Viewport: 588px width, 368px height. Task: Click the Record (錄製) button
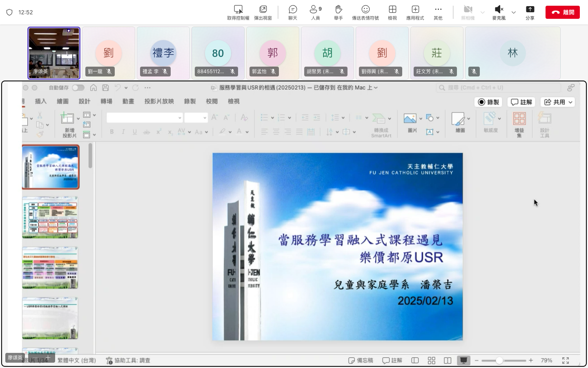489,102
